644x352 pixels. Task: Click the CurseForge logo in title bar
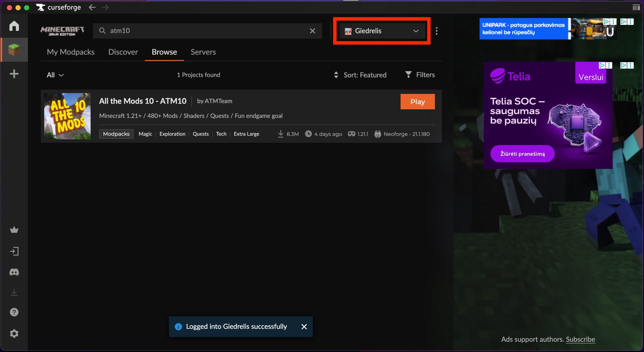(58, 7)
